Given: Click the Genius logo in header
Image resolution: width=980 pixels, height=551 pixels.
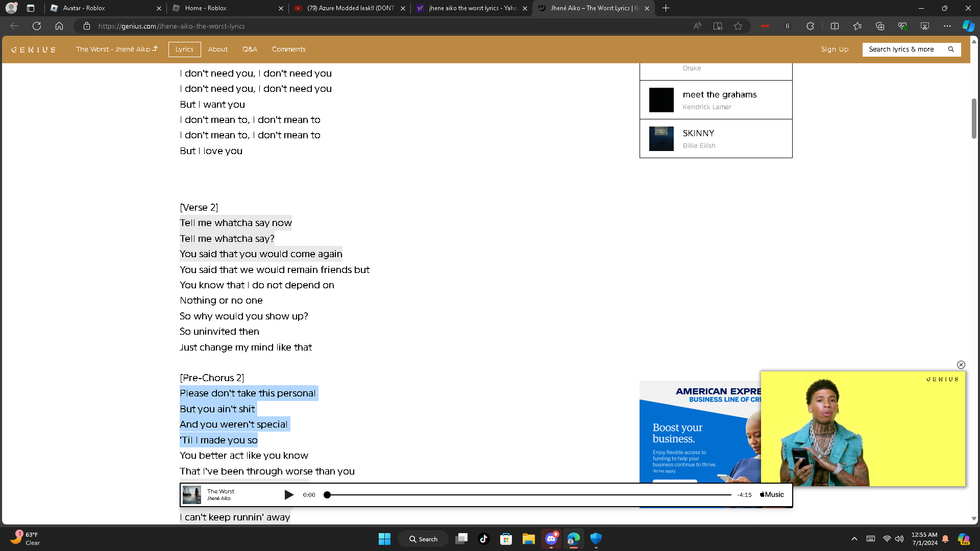Looking at the screenshot, I should 33,49.
